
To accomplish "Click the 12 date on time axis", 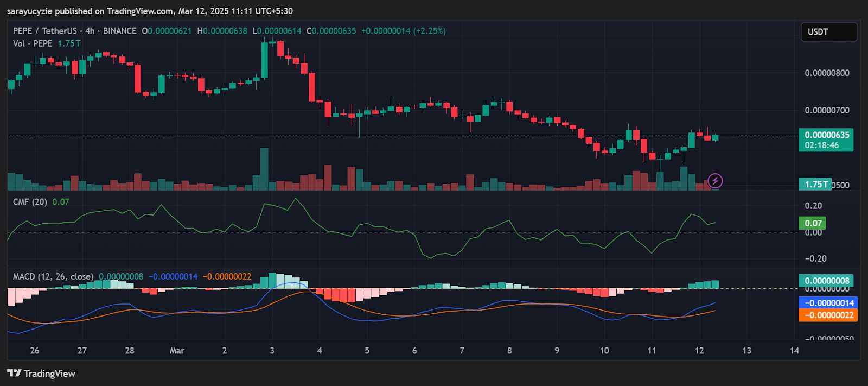I will click(699, 351).
